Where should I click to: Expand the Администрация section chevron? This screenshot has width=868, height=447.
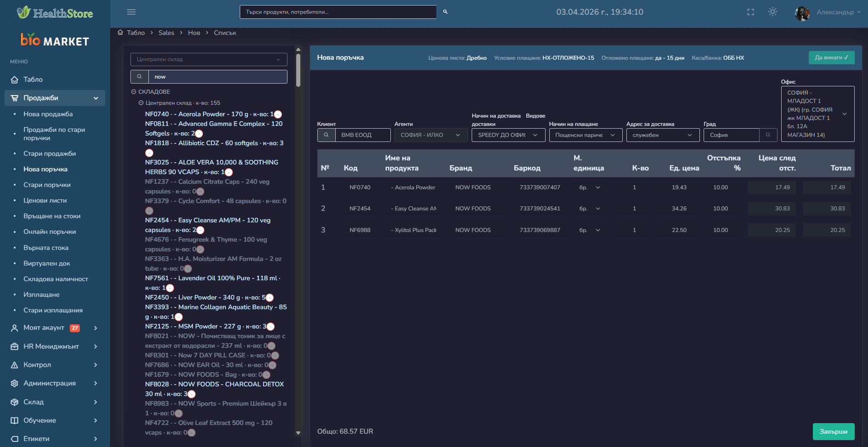pyautogui.click(x=96, y=383)
